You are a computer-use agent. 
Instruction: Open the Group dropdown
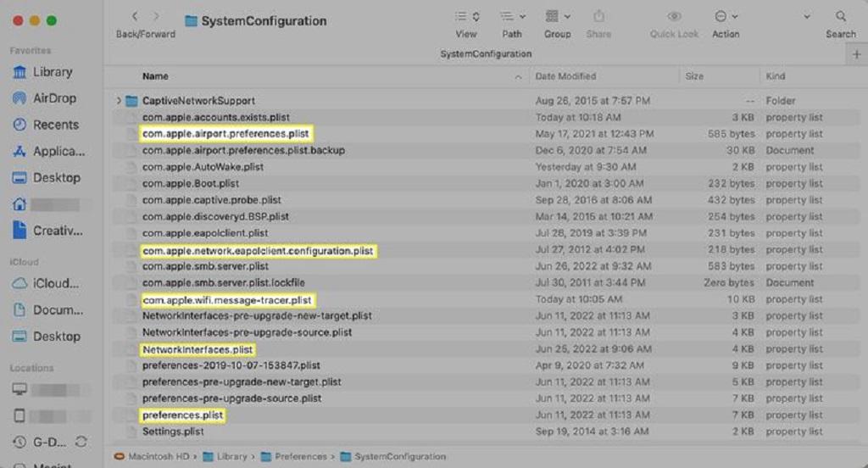point(558,17)
